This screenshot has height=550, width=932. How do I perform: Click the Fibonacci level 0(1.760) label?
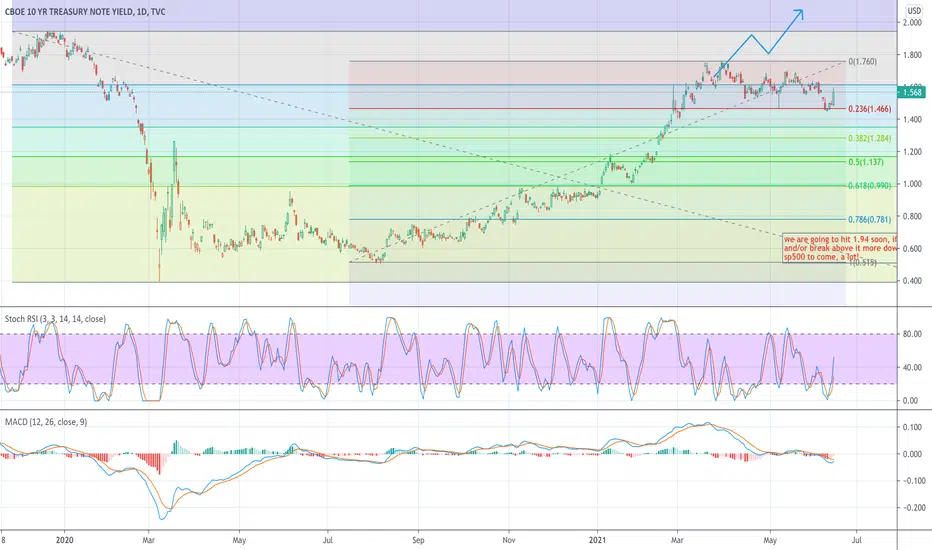coord(862,62)
